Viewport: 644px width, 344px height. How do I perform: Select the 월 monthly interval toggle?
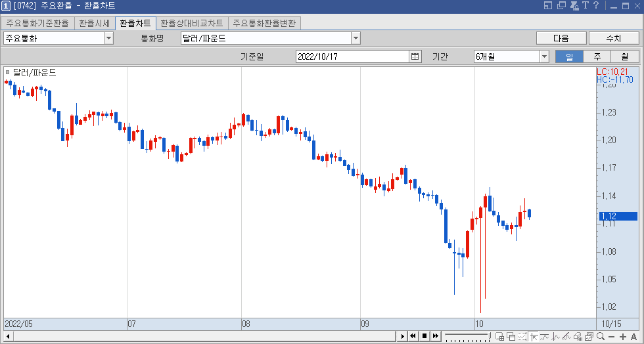tap(625, 56)
